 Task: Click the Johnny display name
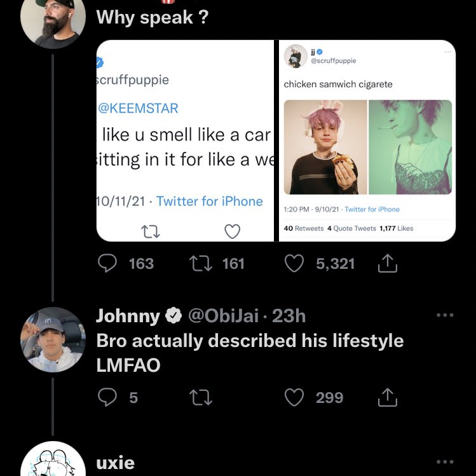128,316
